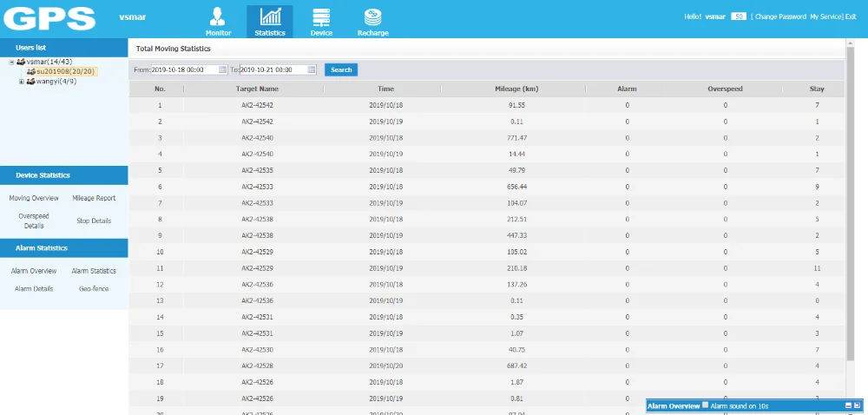Select su201908(20/20) in the users list
Image resolution: width=868 pixels, height=415 pixels.
[62, 71]
